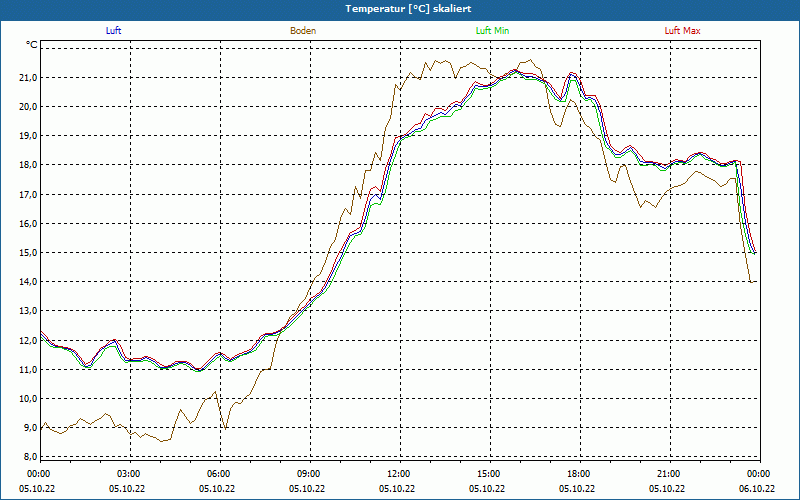The width and height of the screenshot is (800, 500).
Task: Click the 15:00 time label on x-axis
Action: (490, 474)
